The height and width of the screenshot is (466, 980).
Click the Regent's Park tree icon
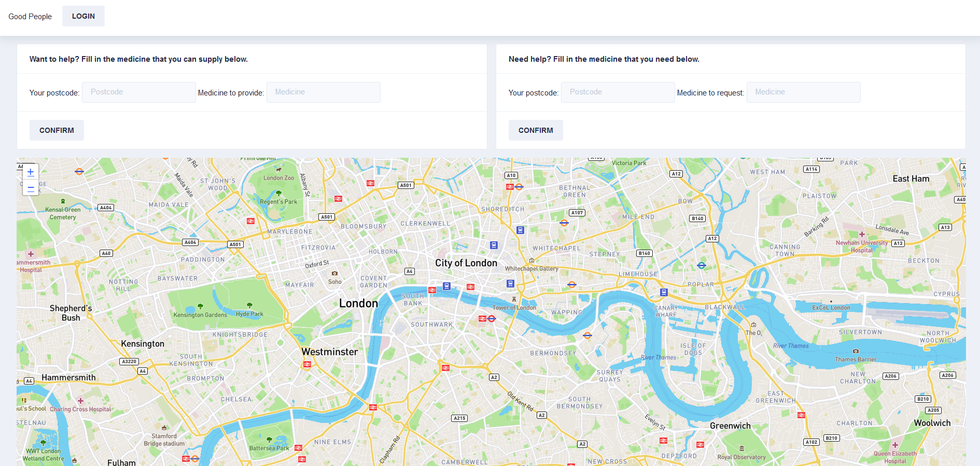click(278, 193)
